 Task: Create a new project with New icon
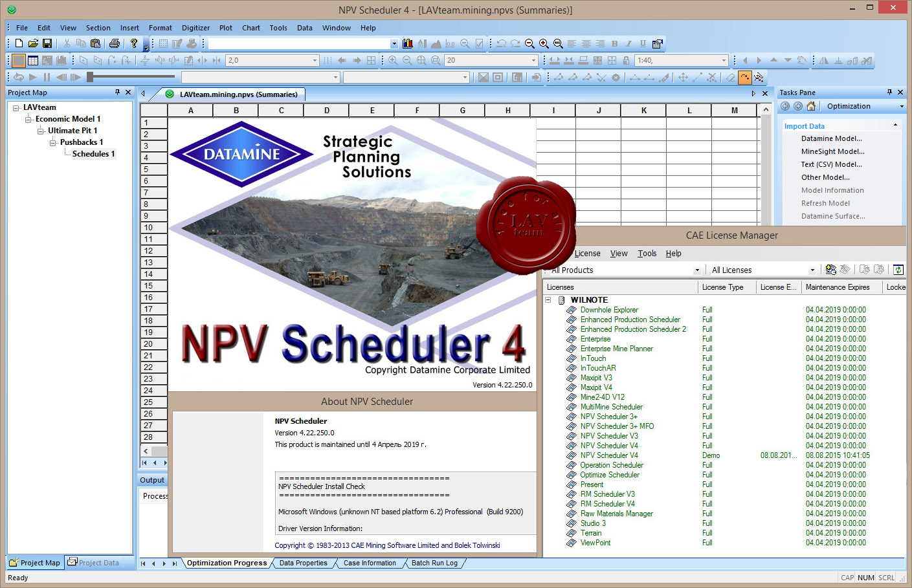click(x=19, y=43)
